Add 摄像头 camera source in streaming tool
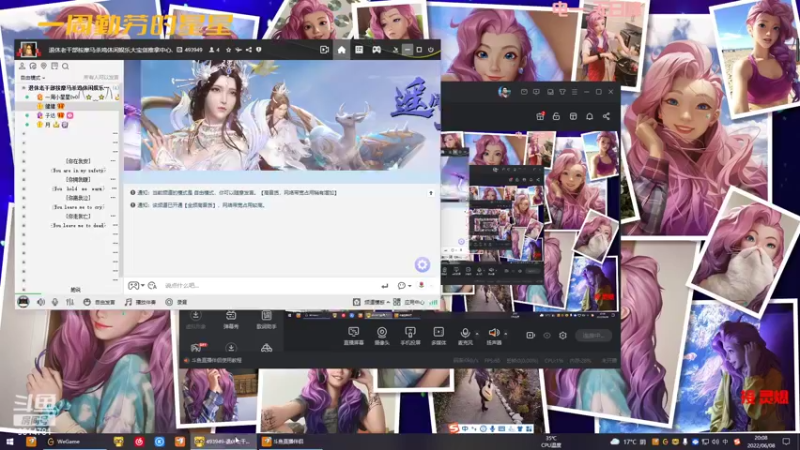The height and width of the screenshot is (450, 800). (382, 336)
